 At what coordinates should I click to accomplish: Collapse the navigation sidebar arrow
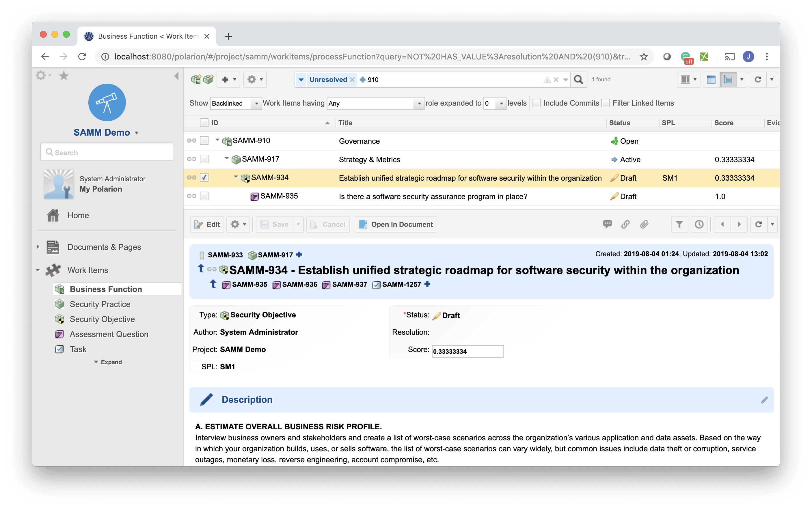tap(176, 76)
